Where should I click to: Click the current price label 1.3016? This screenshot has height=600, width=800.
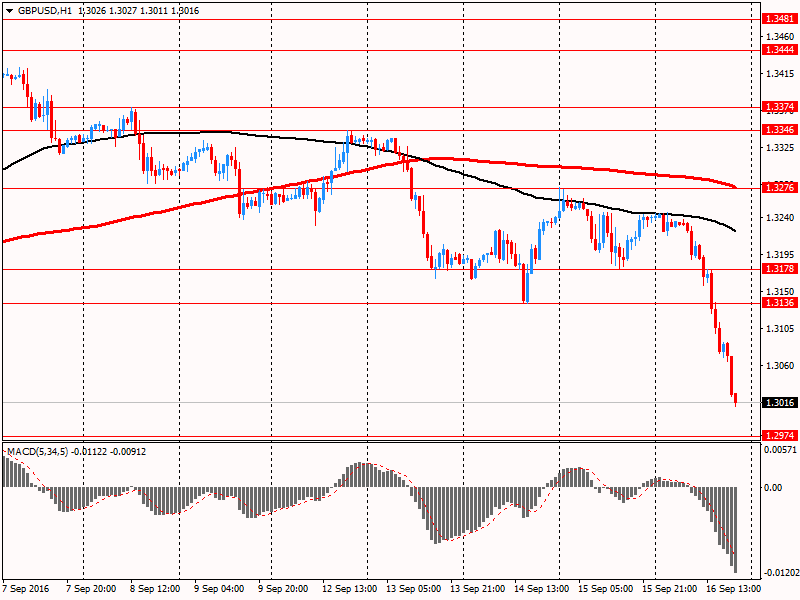click(779, 403)
